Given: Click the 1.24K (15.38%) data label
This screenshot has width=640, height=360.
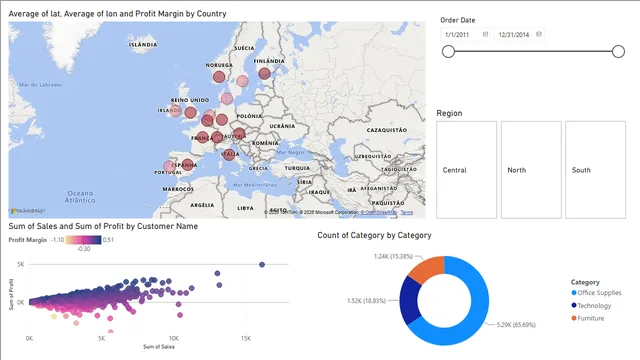Looking at the screenshot, I should [393, 256].
